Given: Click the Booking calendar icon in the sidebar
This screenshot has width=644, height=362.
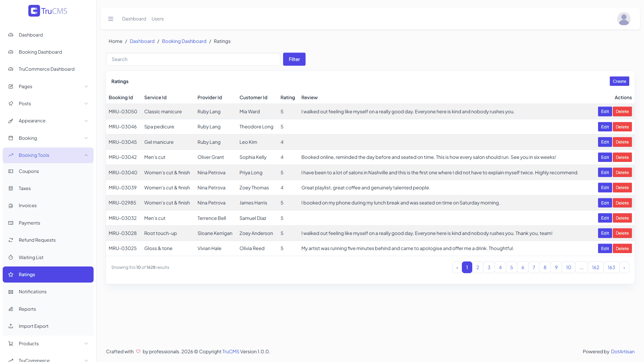Looking at the screenshot, I should point(11,138).
